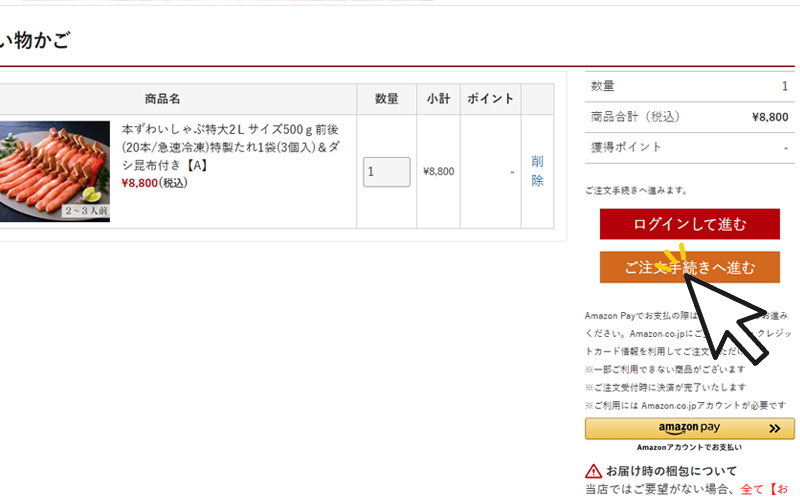
Task: Click the 商品名 column header
Action: (x=161, y=99)
